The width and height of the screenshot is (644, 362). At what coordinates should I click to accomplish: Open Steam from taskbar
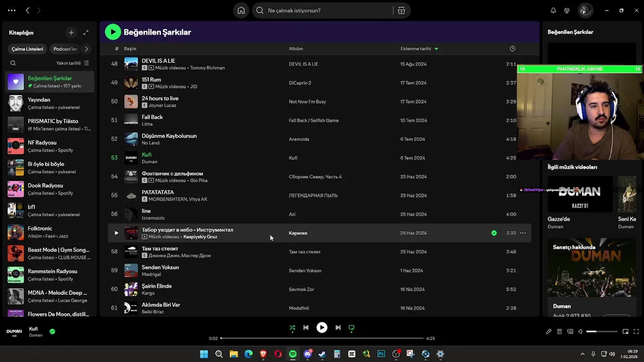pyautogui.click(x=322, y=354)
